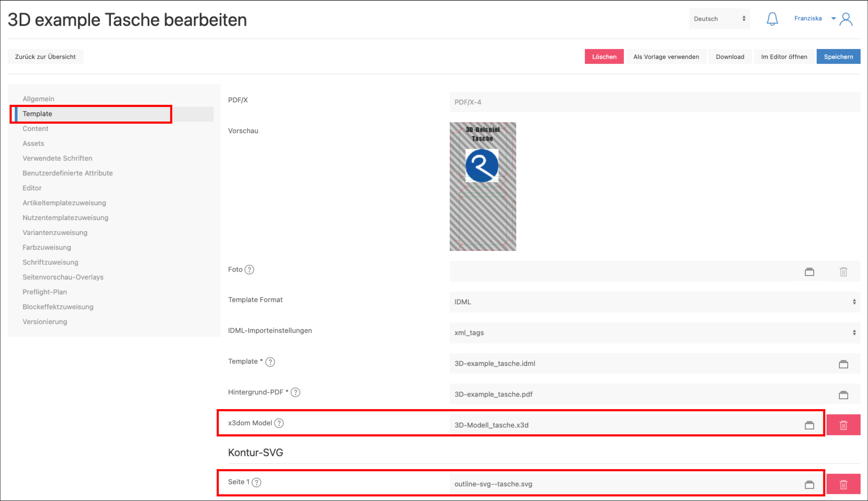Image resolution: width=868 pixels, height=501 pixels.
Task: Open IDML-Importeinstellungen xml_tags dropdown
Action: (654, 333)
